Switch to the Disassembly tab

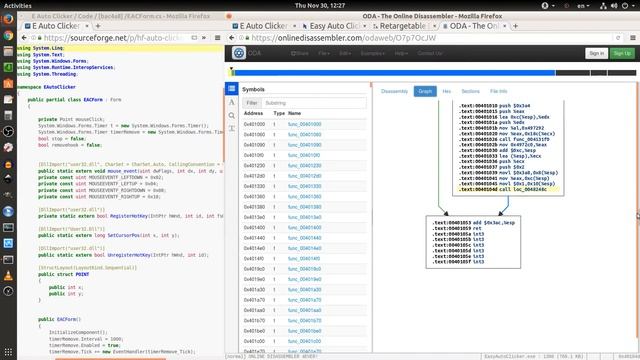[x=394, y=91]
